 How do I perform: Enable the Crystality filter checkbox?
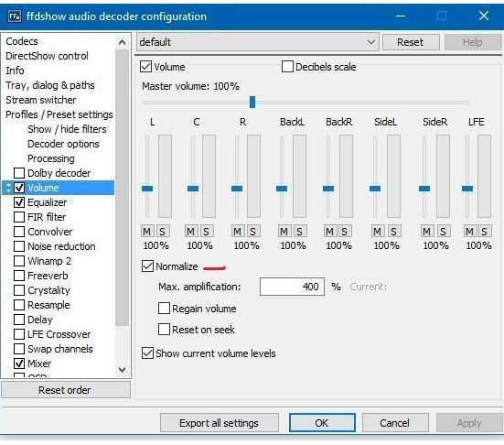[x=19, y=290]
